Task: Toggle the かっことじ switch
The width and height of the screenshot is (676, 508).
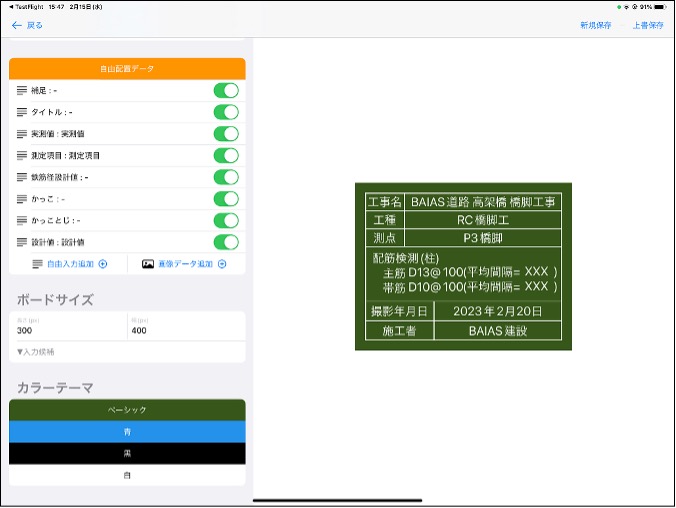Action: pyautogui.click(x=226, y=220)
